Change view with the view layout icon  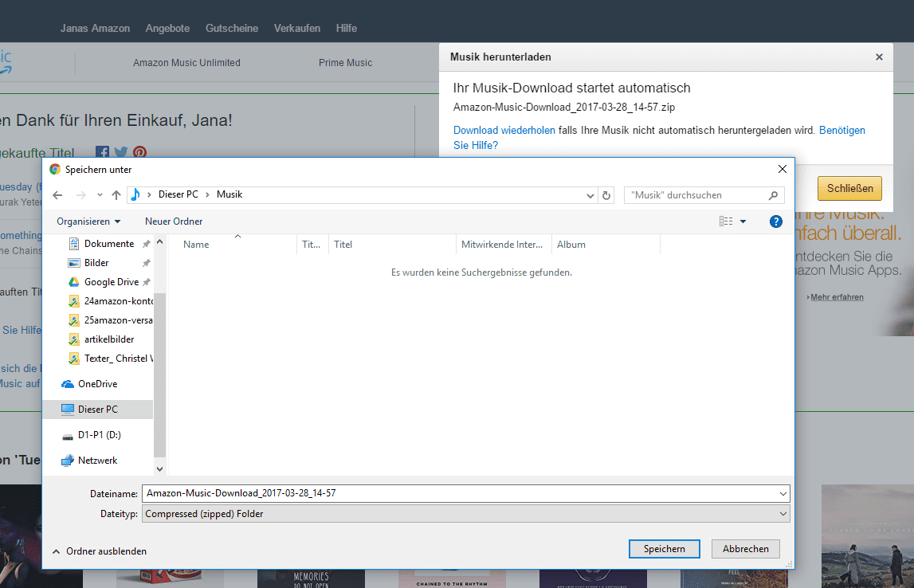tap(726, 221)
